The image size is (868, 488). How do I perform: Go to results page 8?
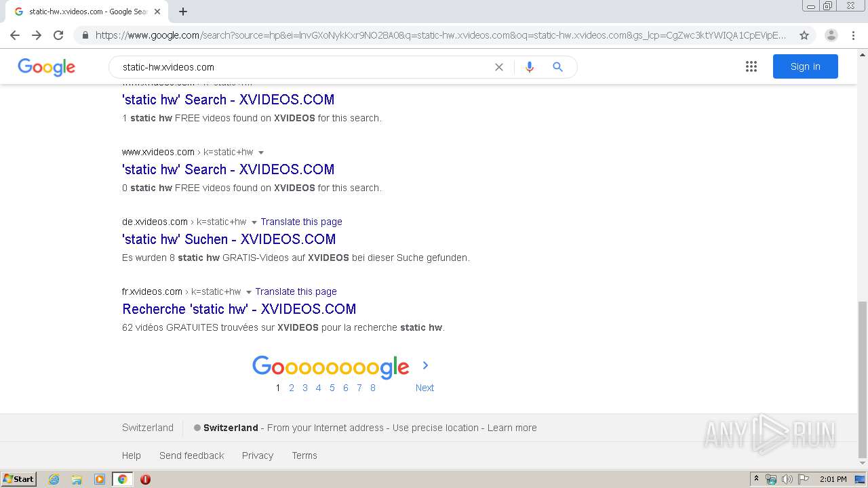373,388
